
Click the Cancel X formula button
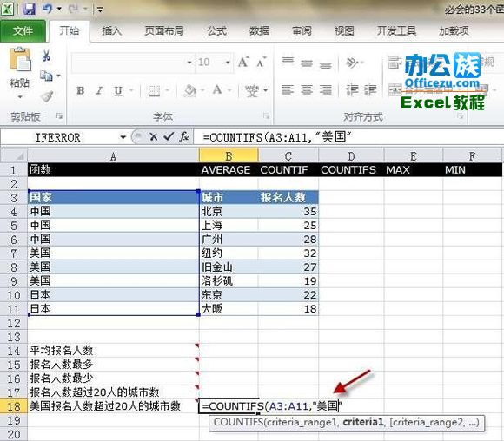[x=153, y=137]
